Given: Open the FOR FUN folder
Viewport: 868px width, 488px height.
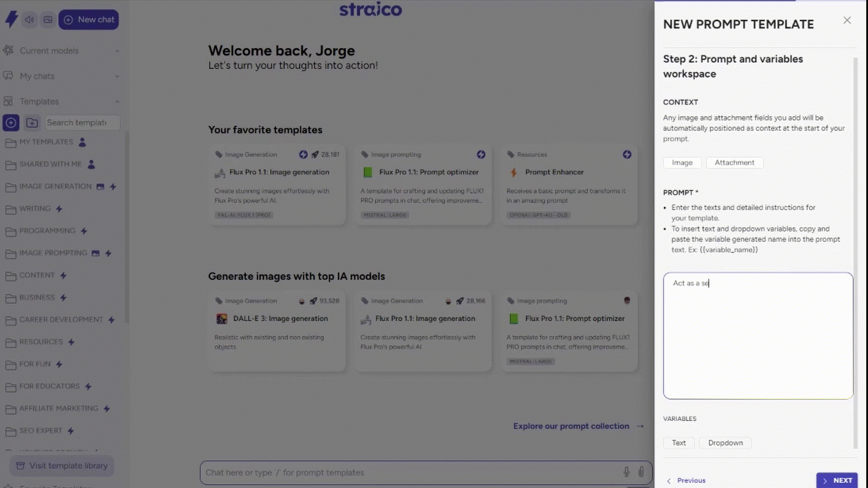Looking at the screenshot, I should tap(35, 364).
